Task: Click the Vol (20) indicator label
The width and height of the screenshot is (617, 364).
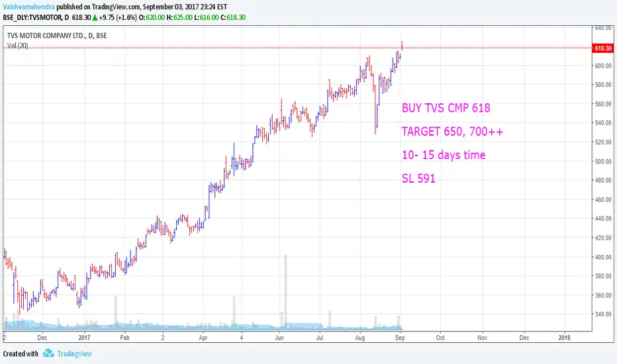Action: 18,46
